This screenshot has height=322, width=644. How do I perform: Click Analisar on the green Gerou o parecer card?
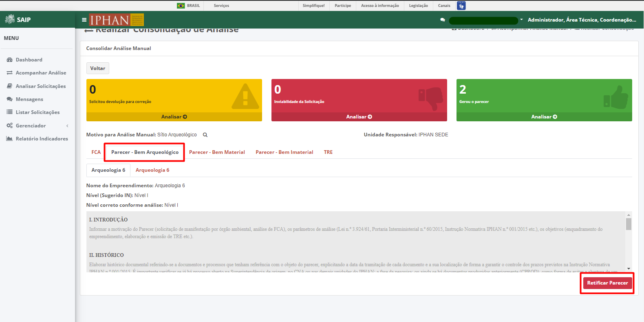point(544,117)
